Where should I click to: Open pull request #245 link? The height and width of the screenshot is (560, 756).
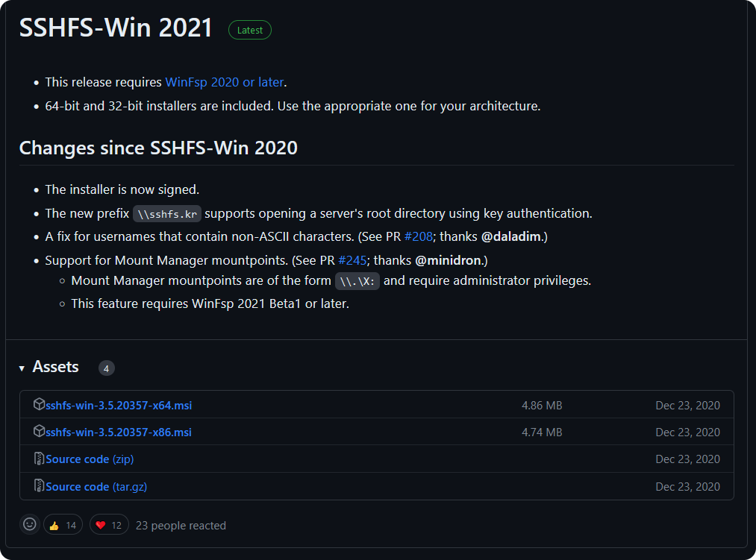coord(352,260)
